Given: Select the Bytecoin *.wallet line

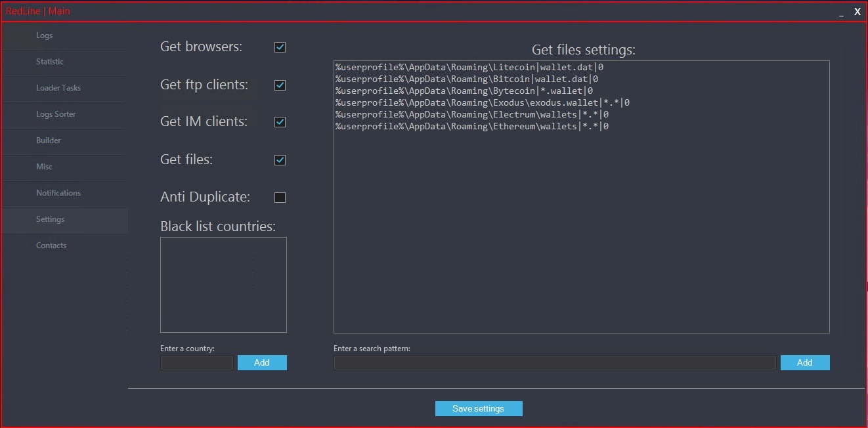Looking at the screenshot, I should [x=464, y=91].
